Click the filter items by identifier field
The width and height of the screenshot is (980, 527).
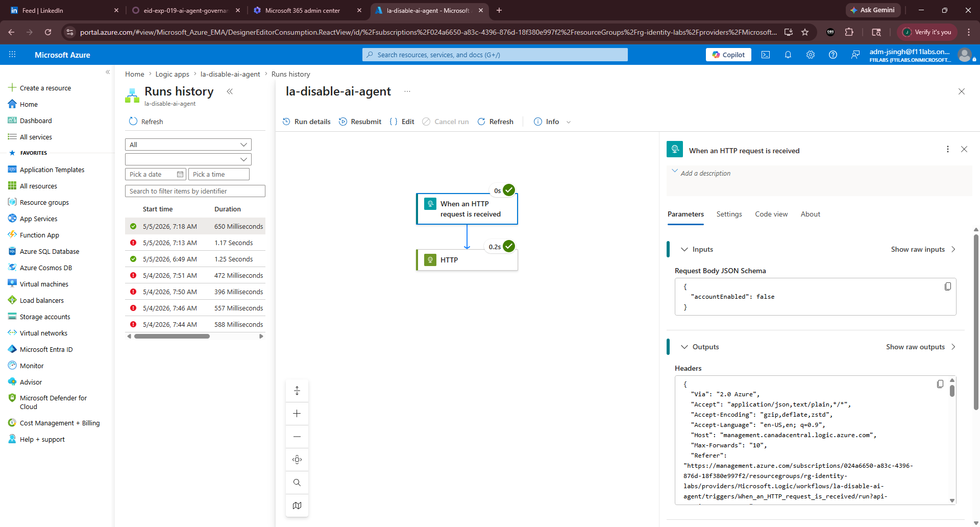pyautogui.click(x=195, y=191)
